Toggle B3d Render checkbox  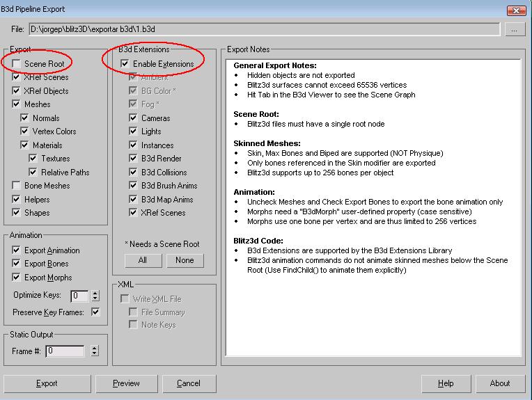[133, 159]
